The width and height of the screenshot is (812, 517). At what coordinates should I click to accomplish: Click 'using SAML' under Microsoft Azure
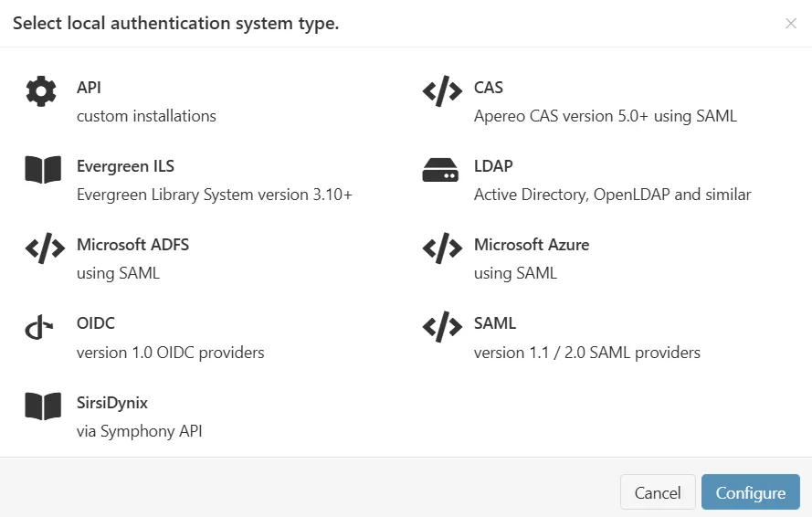[516, 273]
